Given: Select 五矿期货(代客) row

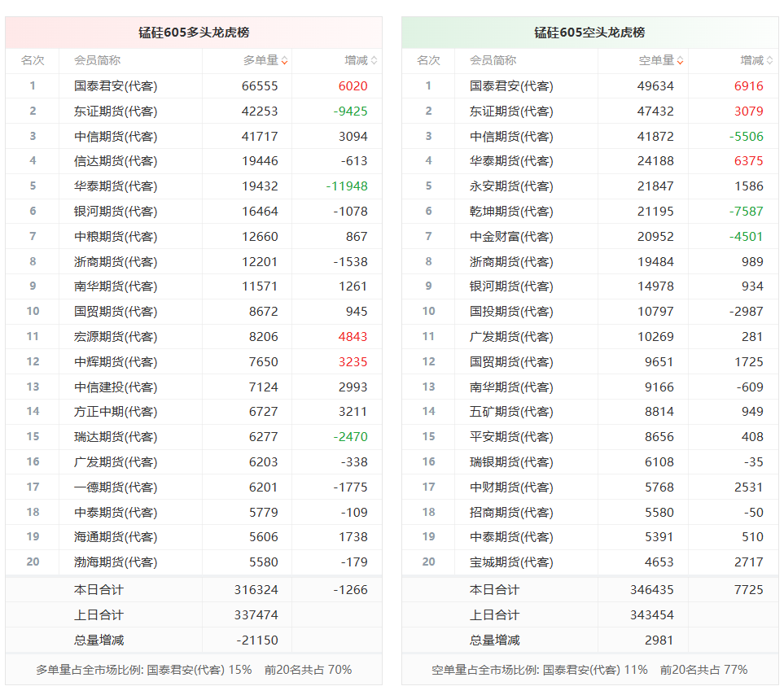Looking at the screenshot, I should tap(590, 412).
